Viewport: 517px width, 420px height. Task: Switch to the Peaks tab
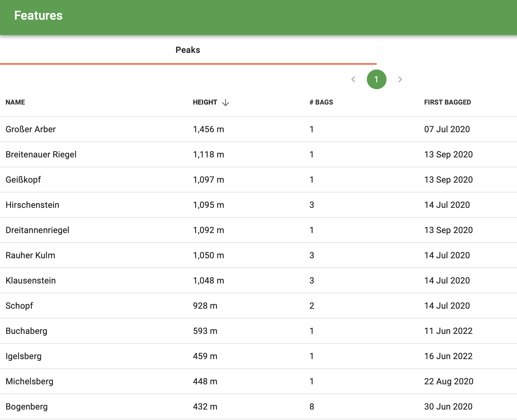188,50
